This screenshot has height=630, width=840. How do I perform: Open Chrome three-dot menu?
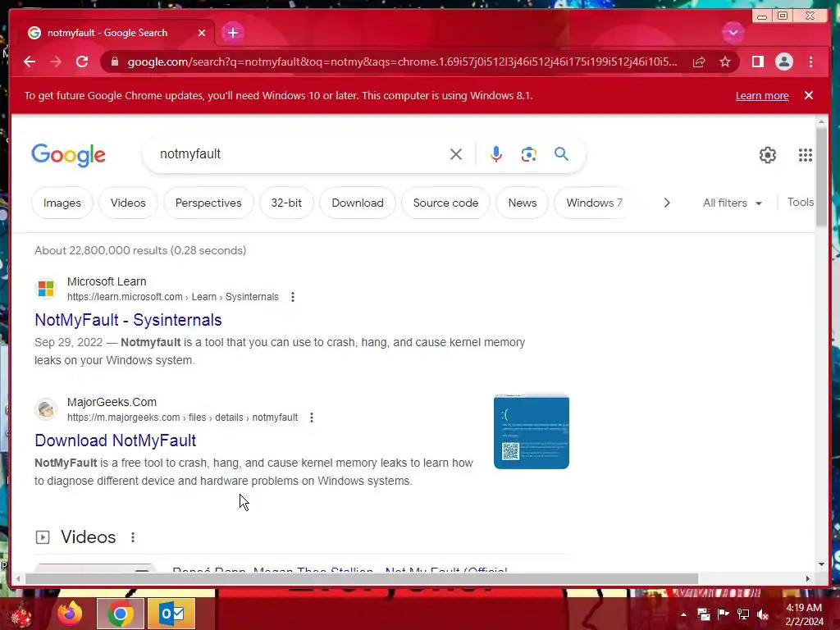click(810, 62)
